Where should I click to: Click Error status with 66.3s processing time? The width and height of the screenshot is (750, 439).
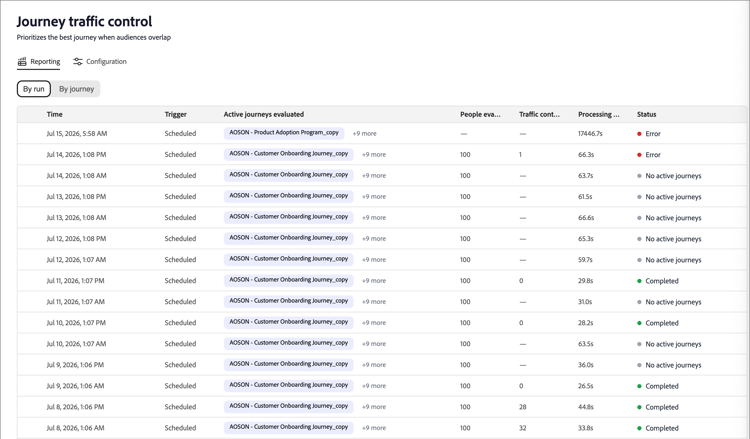coord(649,155)
